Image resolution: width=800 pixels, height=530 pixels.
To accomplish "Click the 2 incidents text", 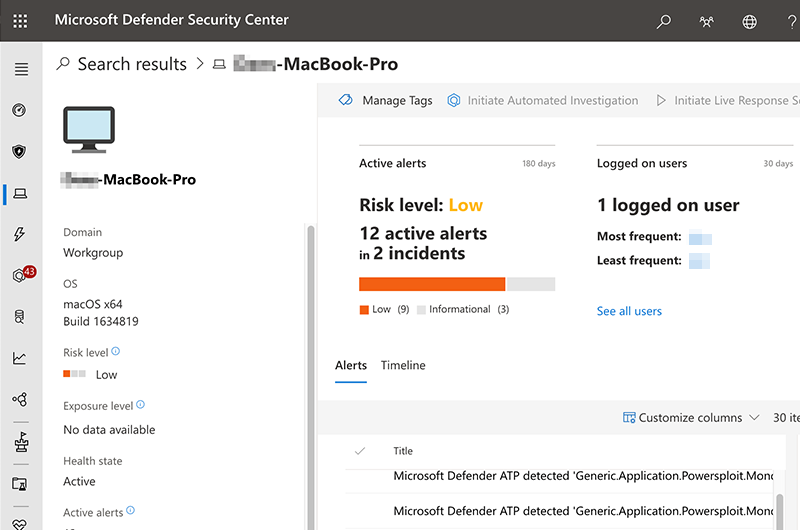I will 419,254.
